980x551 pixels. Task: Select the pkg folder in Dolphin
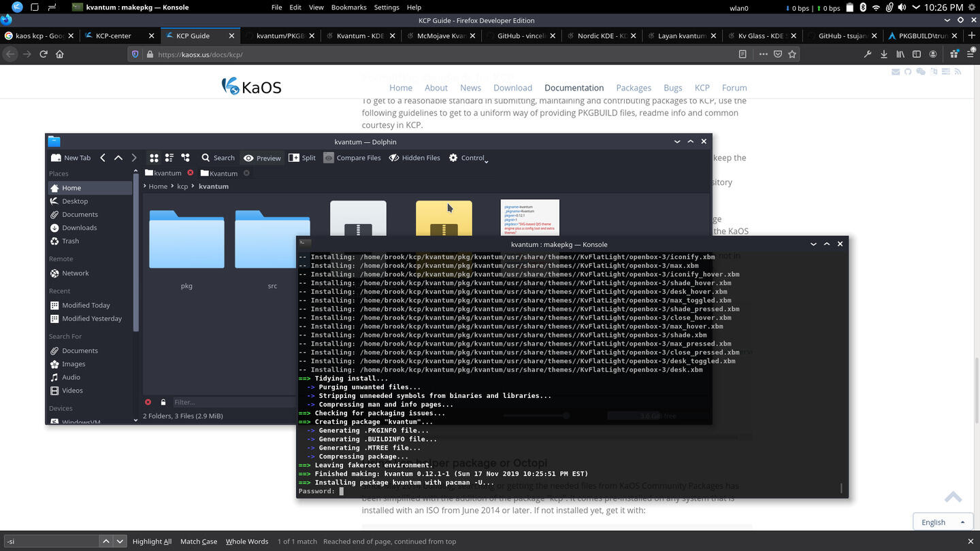tap(186, 239)
